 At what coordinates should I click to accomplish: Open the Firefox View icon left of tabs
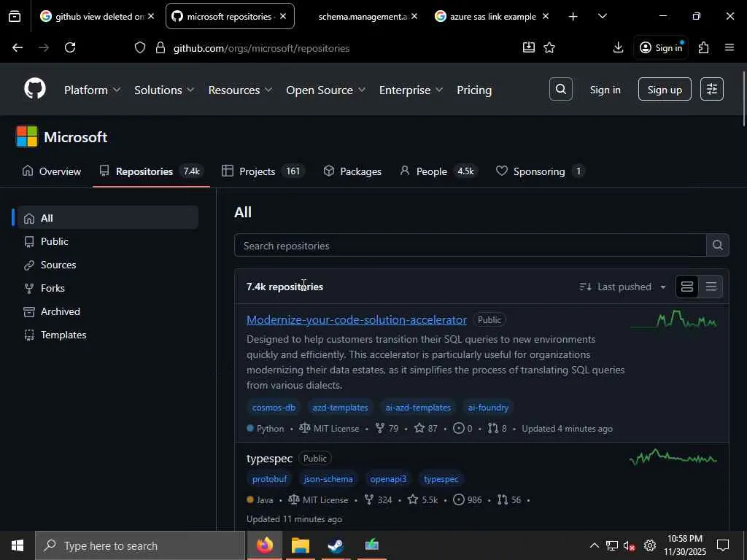click(x=15, y=17)
